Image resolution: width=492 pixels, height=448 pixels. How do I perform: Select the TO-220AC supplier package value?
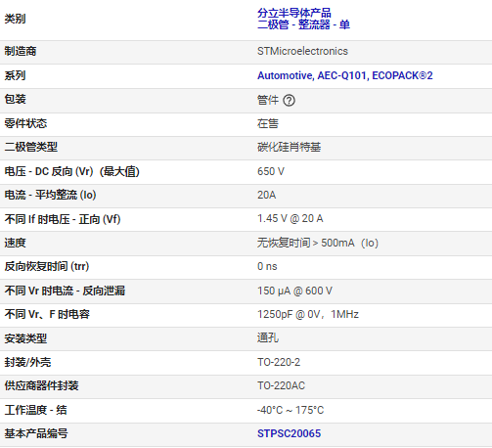(x=281, y=385)
